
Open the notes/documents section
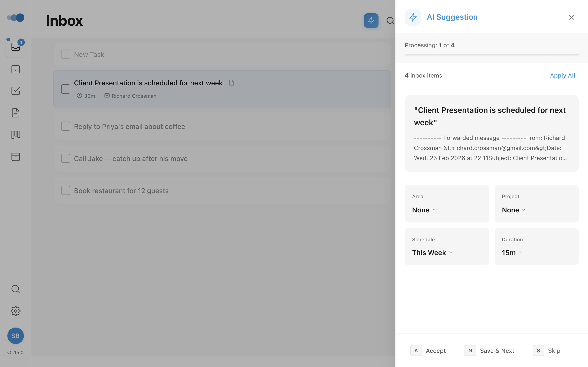[15, 113]
